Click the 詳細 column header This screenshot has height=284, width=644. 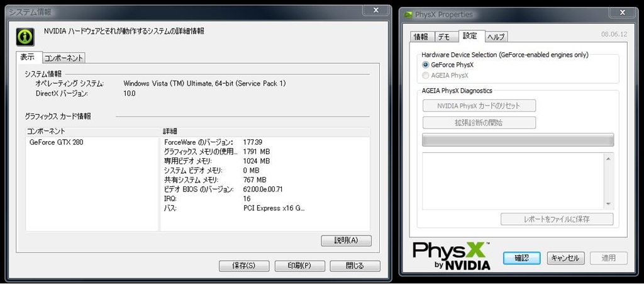point(265,132)
